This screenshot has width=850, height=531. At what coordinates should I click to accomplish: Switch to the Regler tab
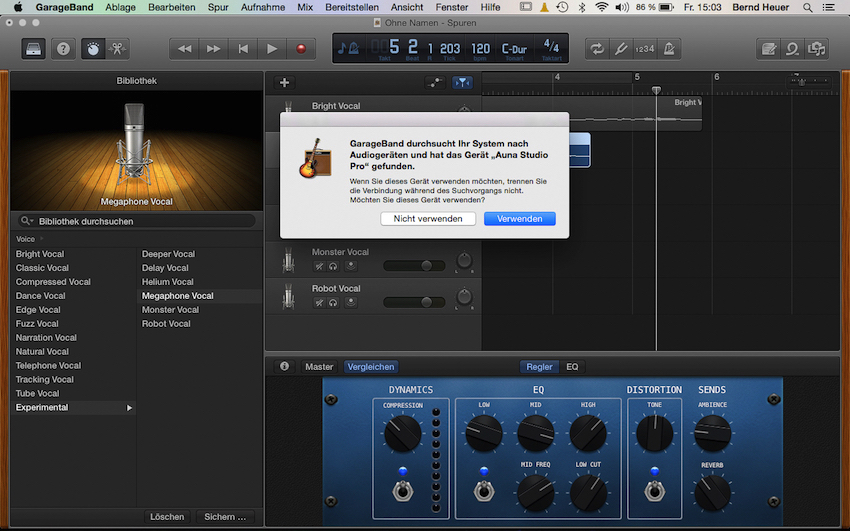(539, 367)
